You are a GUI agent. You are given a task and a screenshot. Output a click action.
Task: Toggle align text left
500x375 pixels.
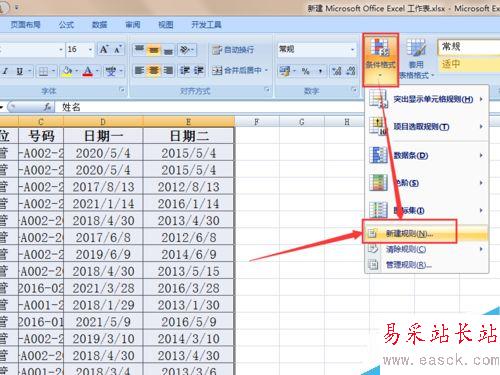point(139,71)
